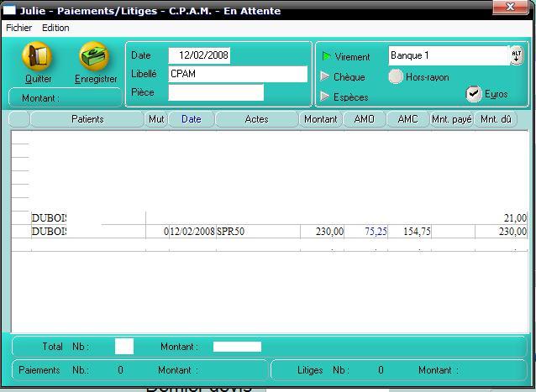The height and width of the screenshot is (392, 536).
Task: Click the Enregistrer money icon
Action: (x=94, y=57)
